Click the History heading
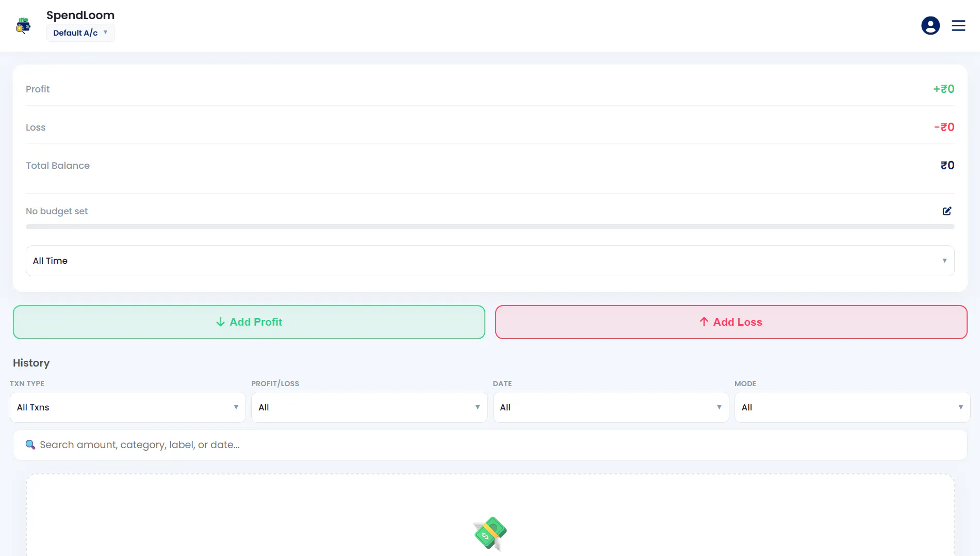The width and height of the screenshot is (980, 556). 31,363
